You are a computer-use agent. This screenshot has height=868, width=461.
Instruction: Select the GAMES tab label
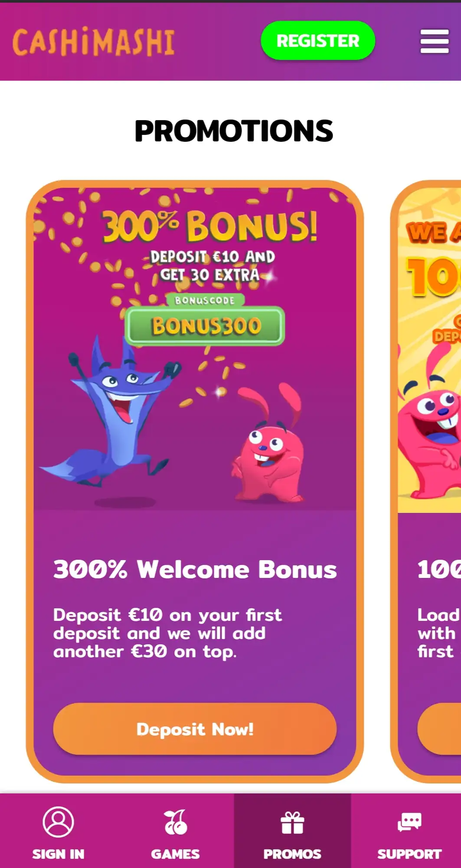point(175,854)
